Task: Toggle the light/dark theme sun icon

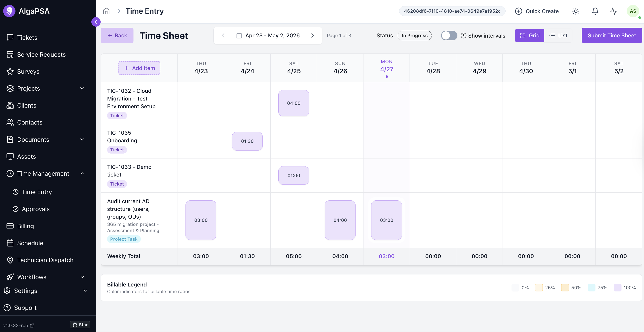Action: coord(576,11)
